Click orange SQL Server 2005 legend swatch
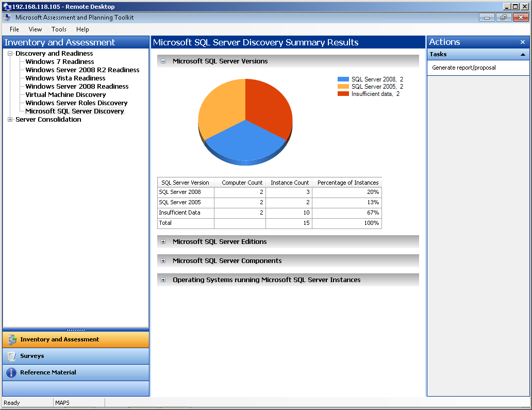The width and height of the screenshot is (532, 410). click(x=343, y=87)
